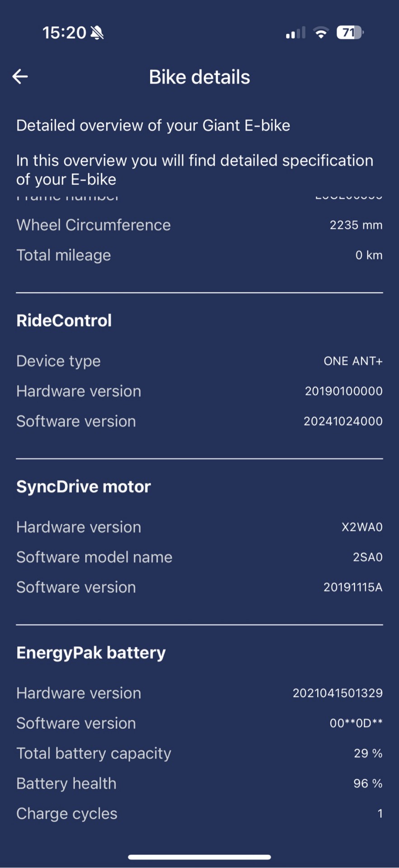Tap the silent mode bell icon
Image resolution: width=399 pixels, height=868 pixels.
[97, 33]
